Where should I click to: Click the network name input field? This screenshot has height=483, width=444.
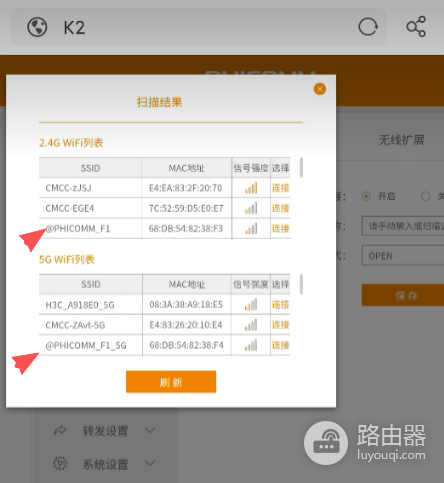pos(403,226)
